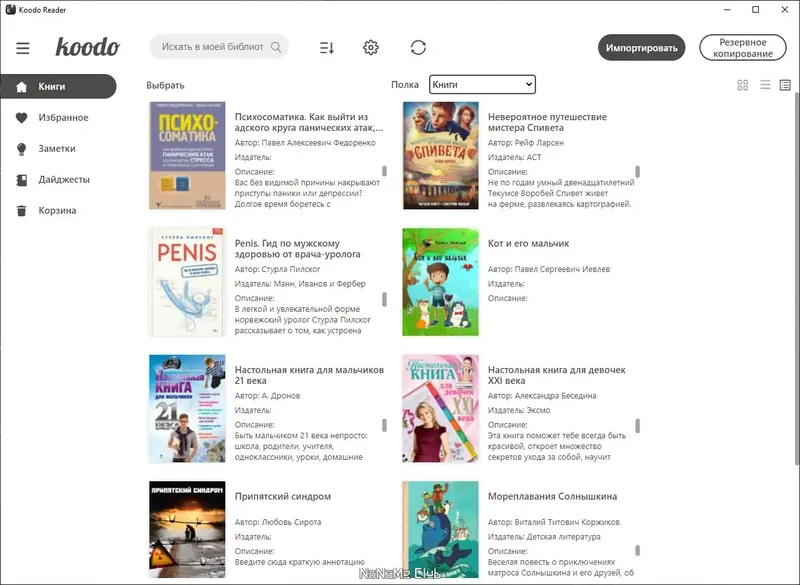Open Избранное in sidebar
Image resolution: width=800 pixels, height=585 pixels.
point(63,117)
